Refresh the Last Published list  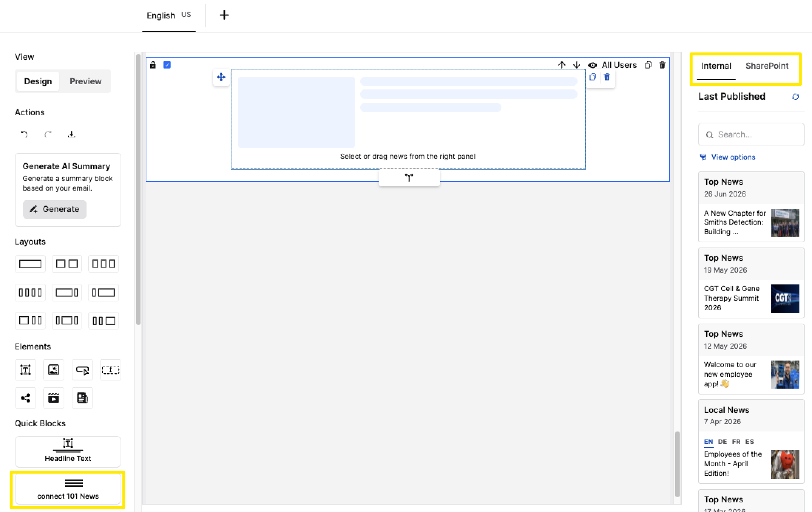point(795,97)
